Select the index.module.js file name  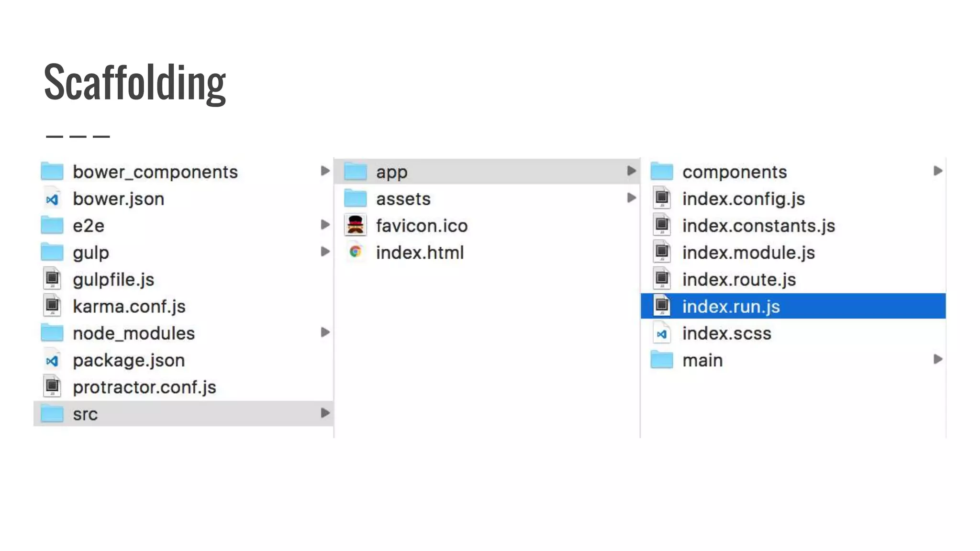748,253
